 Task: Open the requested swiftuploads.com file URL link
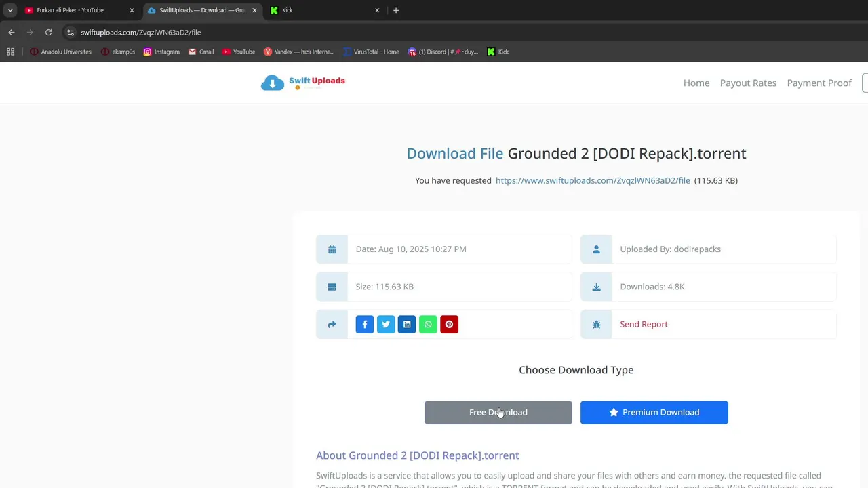(x=593, y=180)
